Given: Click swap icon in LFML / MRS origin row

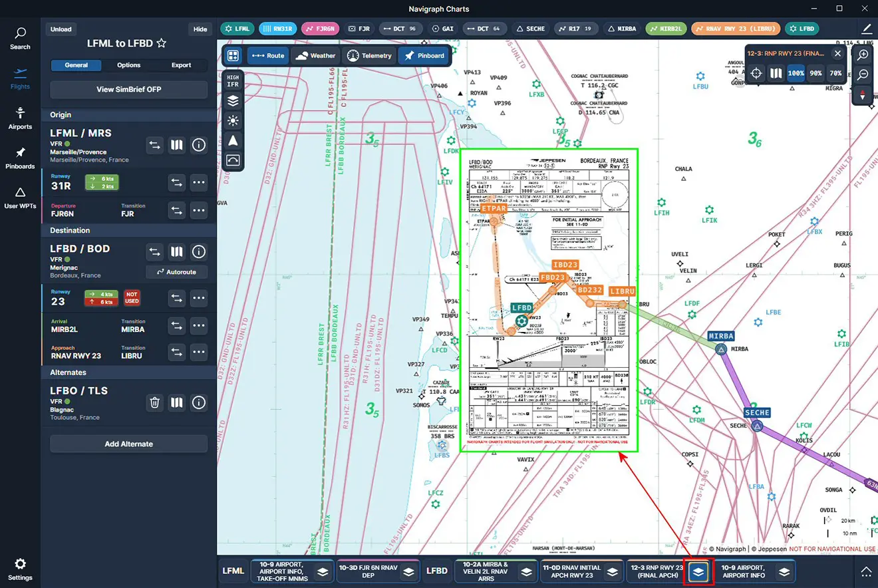Looking at the screenshot, I should pos(155,144).
